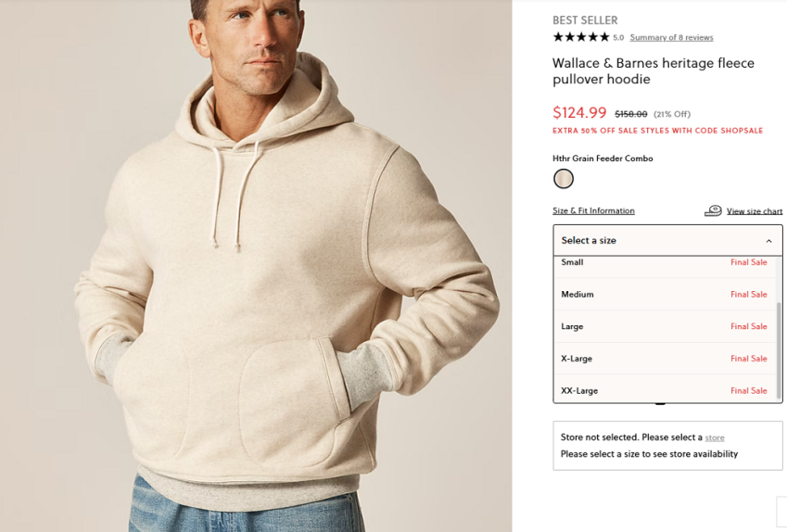Choose size Small from the list
Screen dimensions: 787x532
pyautogui.click(x=572, y=263)
